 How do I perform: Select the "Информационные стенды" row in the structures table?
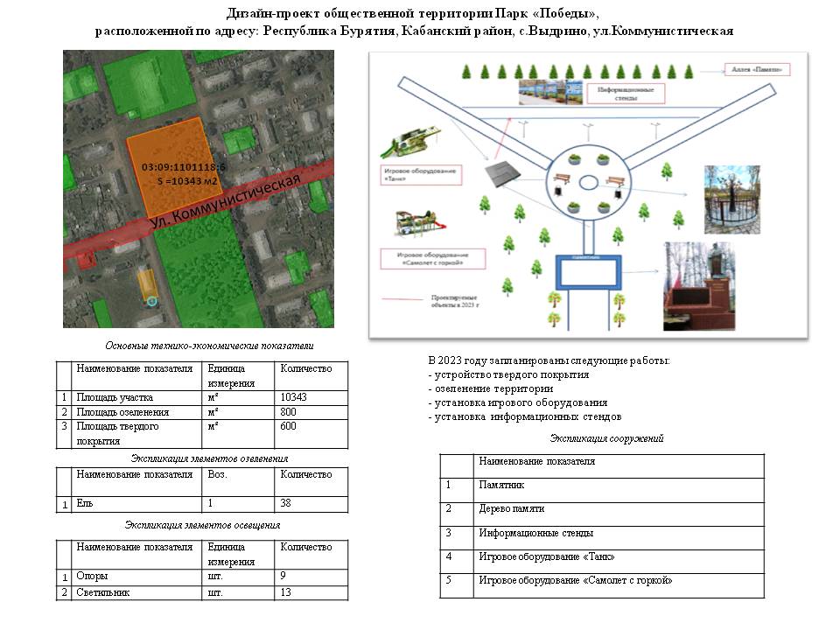coord(602,538)
